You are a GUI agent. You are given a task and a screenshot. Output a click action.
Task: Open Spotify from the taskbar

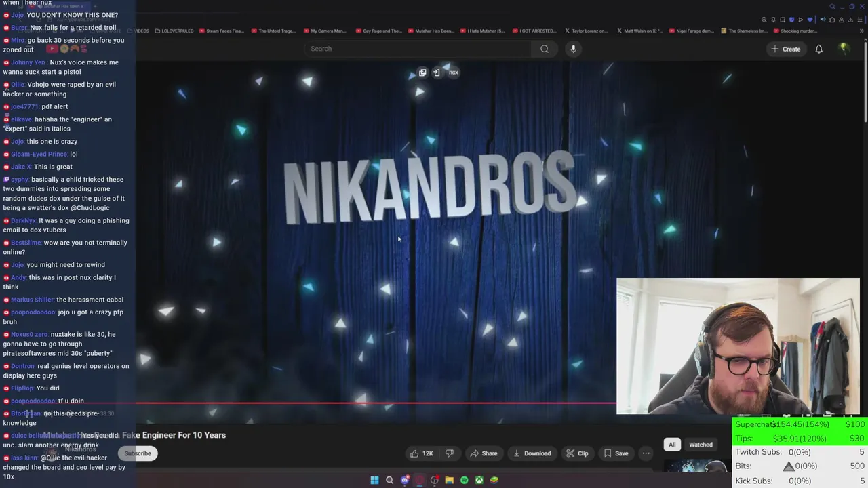[x=464, y=480]
